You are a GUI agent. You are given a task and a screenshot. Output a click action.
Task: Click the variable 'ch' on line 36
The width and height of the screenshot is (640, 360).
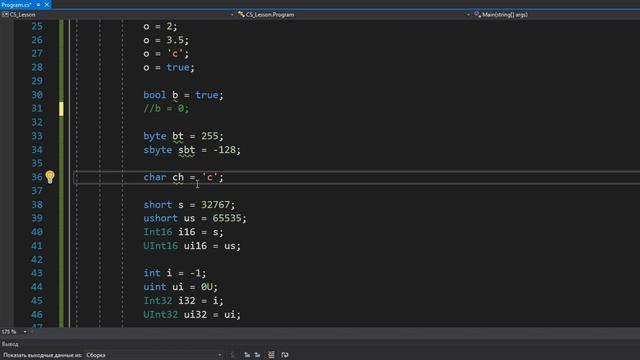pos(178,177)
